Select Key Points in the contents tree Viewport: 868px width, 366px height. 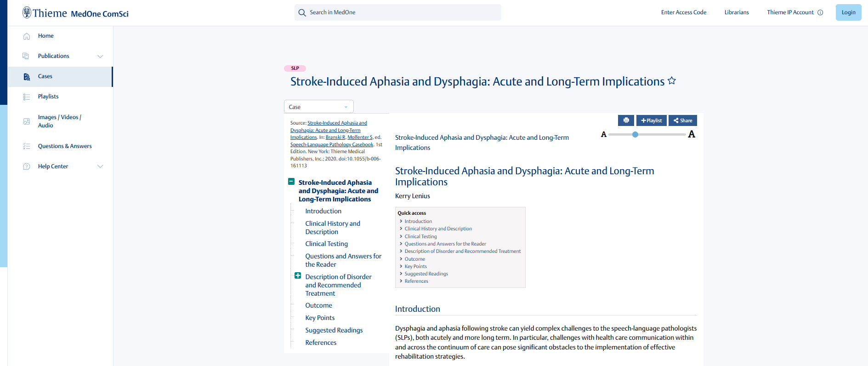pyautogui.click(x=320, y=318)
